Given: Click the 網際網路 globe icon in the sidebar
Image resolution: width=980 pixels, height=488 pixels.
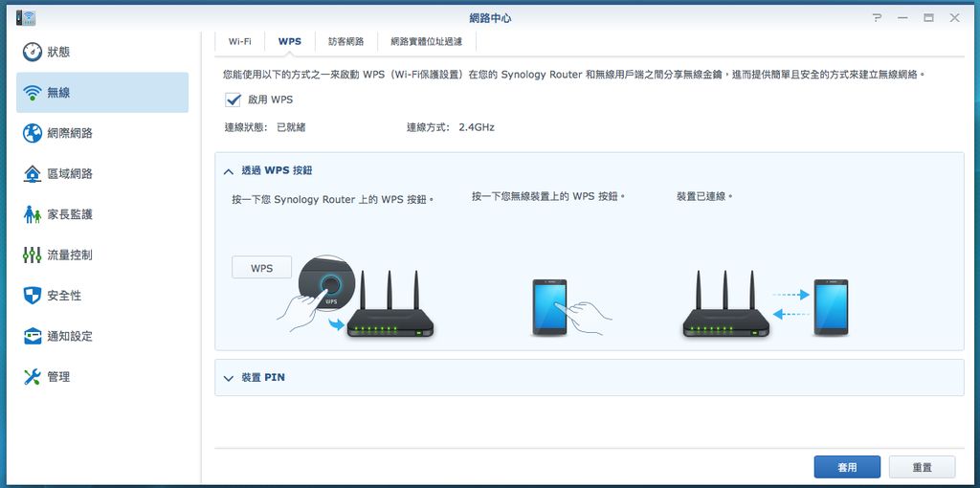Looking at the screenshot, I should click(x=32, y=133).
